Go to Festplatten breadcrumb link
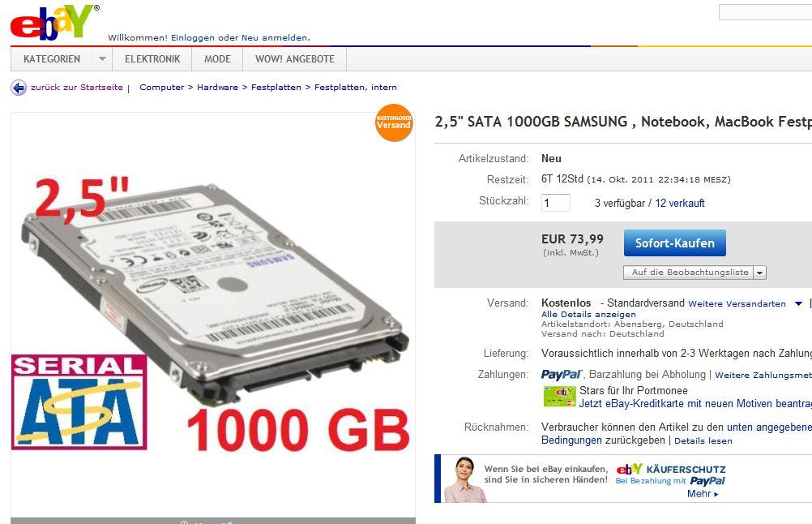Screen dimensions: 812x524 click(276, 87)
